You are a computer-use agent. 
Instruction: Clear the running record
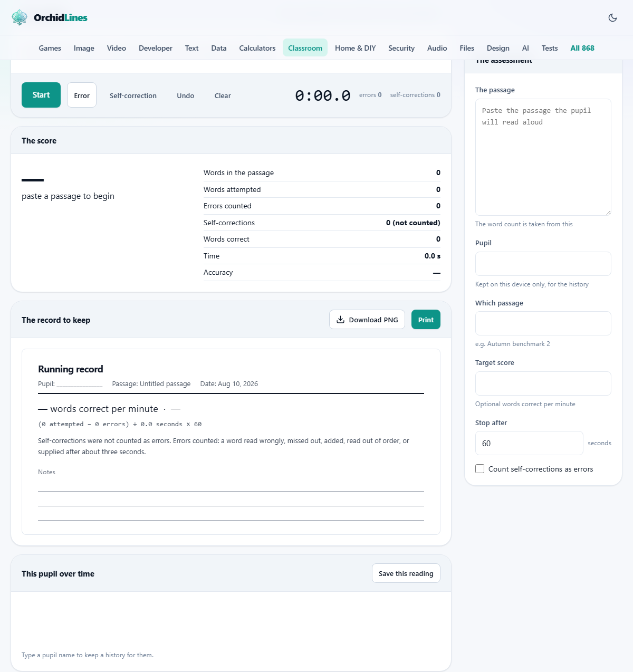(x=223, y=95)
